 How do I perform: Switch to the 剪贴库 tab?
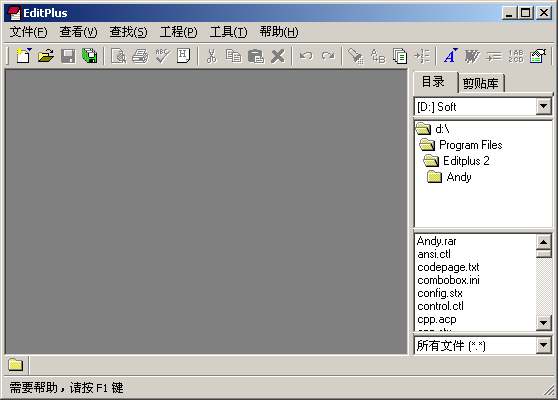[480, 83]
